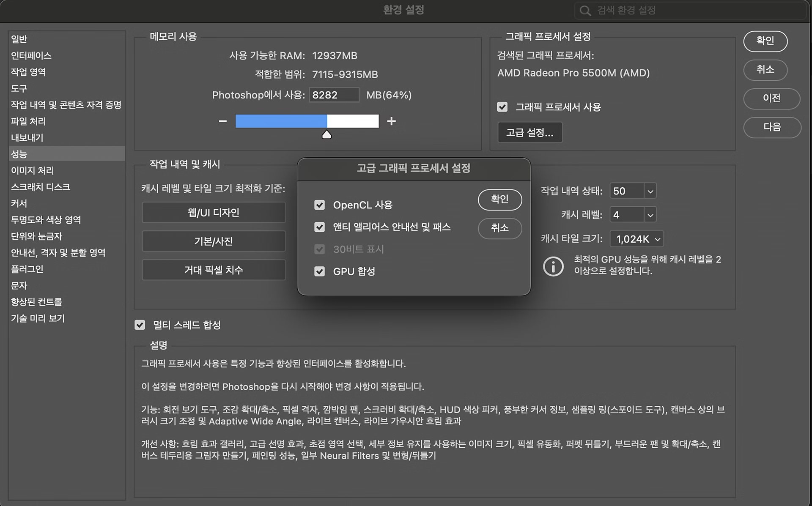The height and width of the screenshot is (506, 812).
Task: Disable the GPU 합성 checkbox
Action: click(x=320, y=271)
